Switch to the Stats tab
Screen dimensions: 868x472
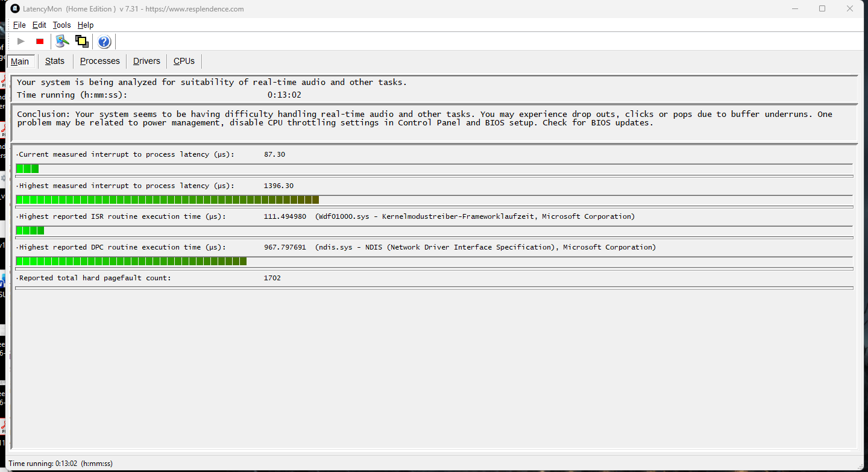click(55, 61)
